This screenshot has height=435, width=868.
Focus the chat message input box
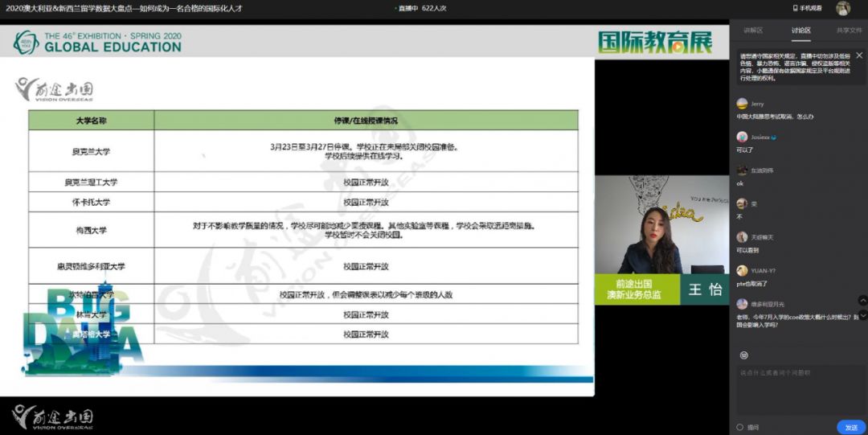pyautogui.click(x=799, y=391)
